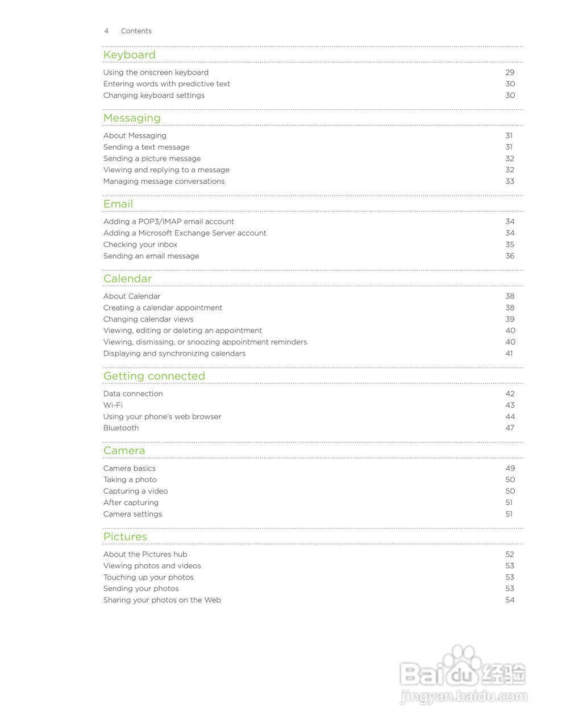Click the Keyboard section heading
This screenshot has height=728, width=562.
pyautogui.click(x=129, y=55)
